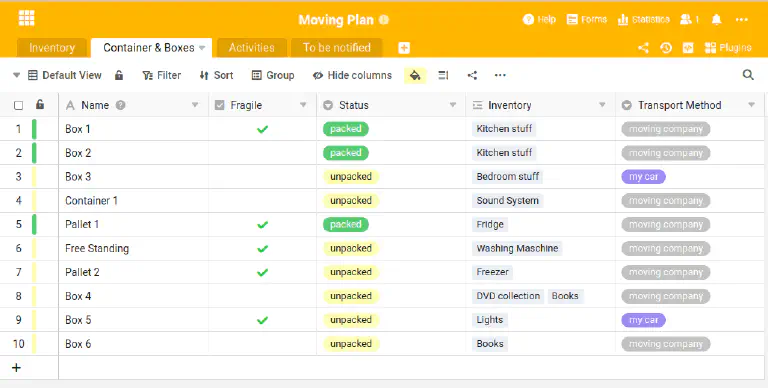Expand the Default View selector arrow
The height and width of the screenshot is (388, 768).
click(x=17, y=75)
